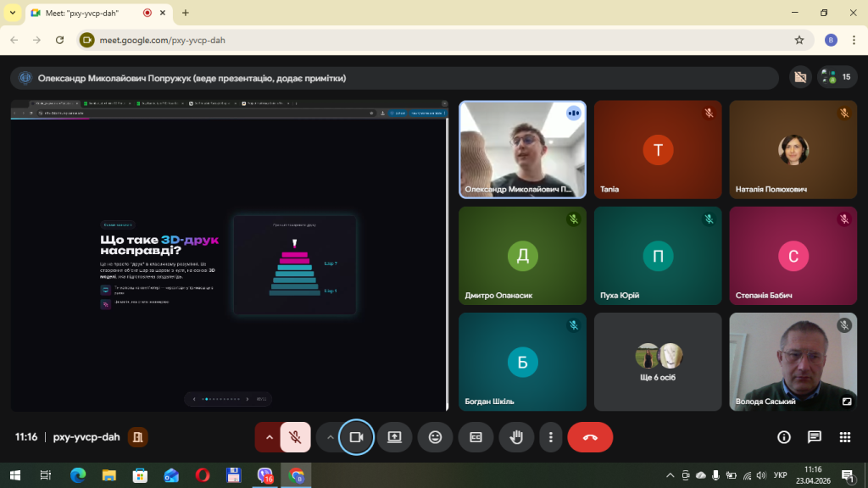
Task: Click the "Ще 6 осіб" participants tile
Action: coord(658,362)
